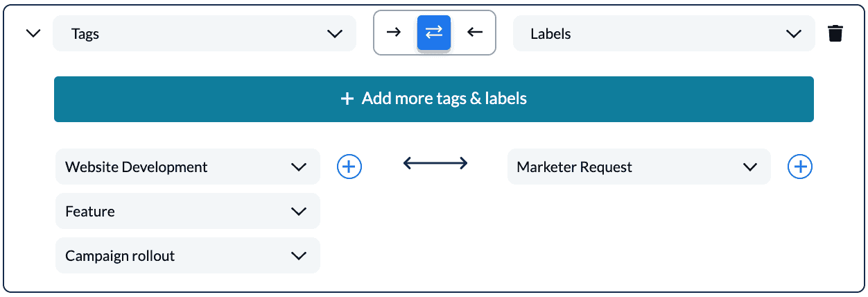Open the Website Development tag dropdown
868x297 pixels.
click(188, 167)
